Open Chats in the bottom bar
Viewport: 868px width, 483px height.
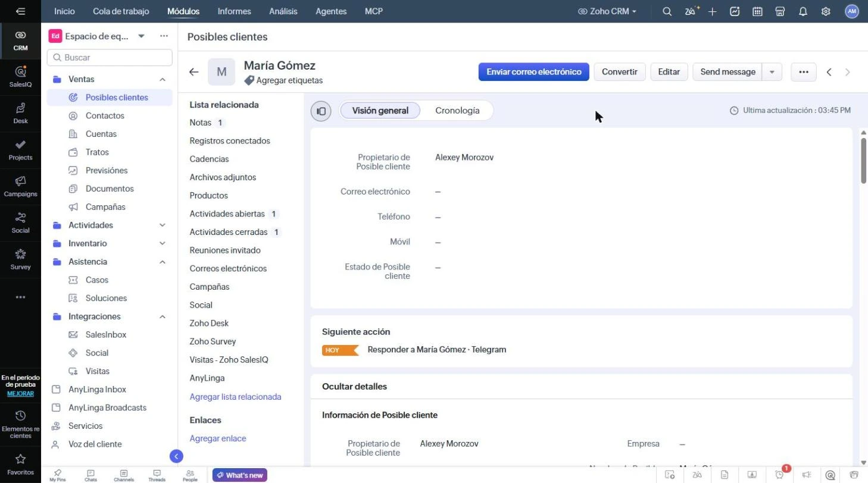tap(90, 475)
